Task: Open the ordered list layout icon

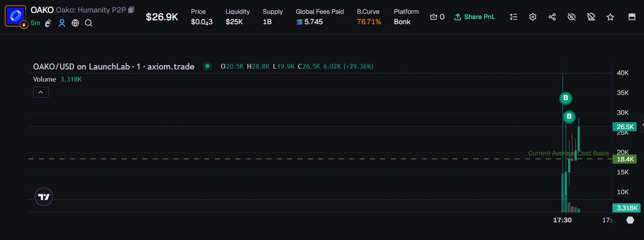Action: [x=514, y=17]
